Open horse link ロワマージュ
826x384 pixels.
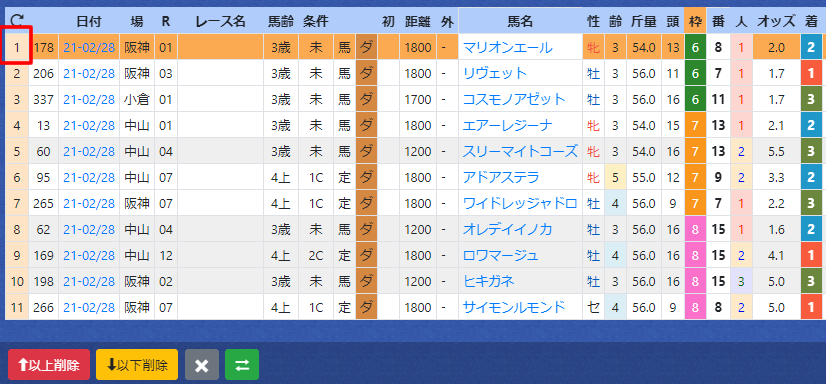tap(501, 255)
